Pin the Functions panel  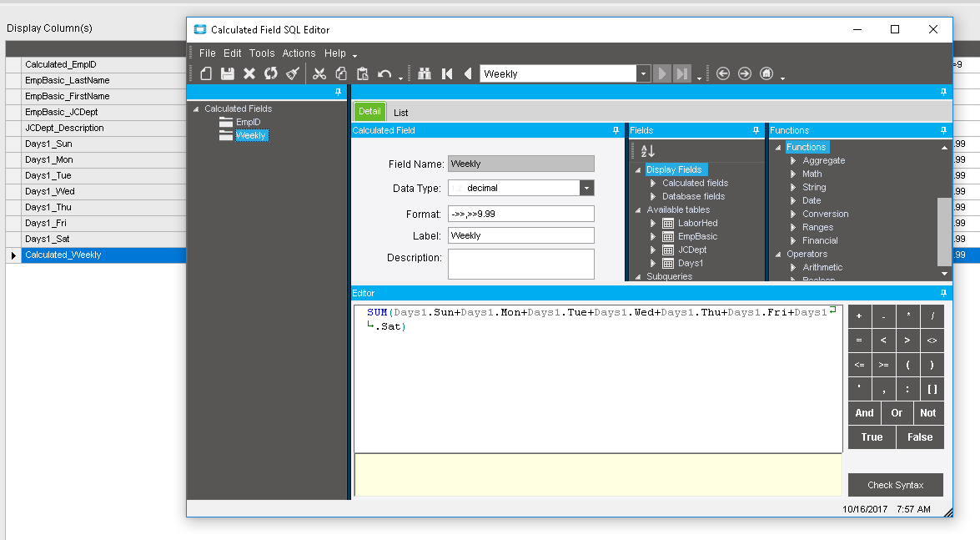(x=943, y=130)
